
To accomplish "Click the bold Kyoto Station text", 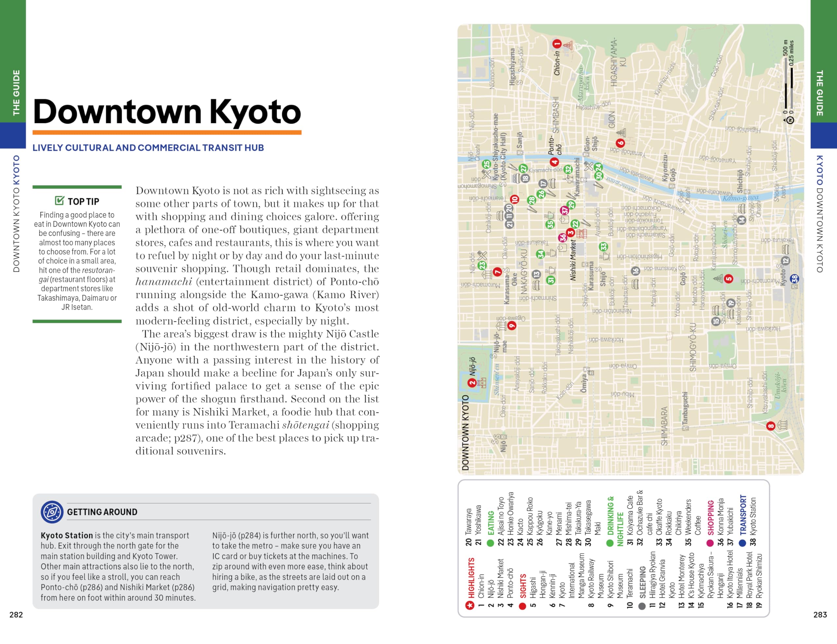I will (x=67, y=535).
